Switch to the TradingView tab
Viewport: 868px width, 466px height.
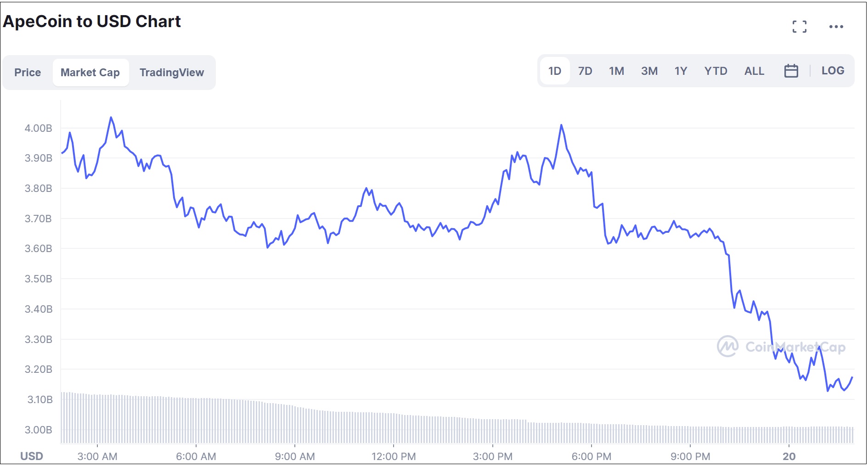(172, 72)
